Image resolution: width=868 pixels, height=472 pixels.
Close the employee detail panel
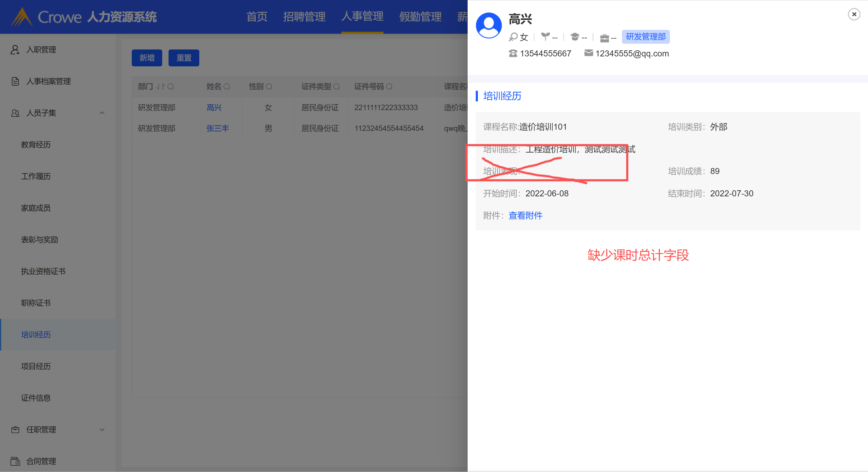coord(854,14)
